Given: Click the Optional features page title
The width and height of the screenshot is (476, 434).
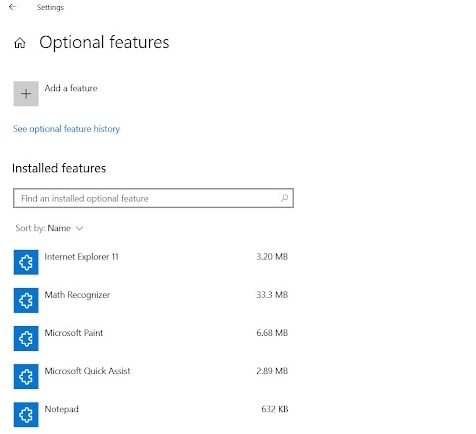Looking at the screenshot, I should [104, 43].
